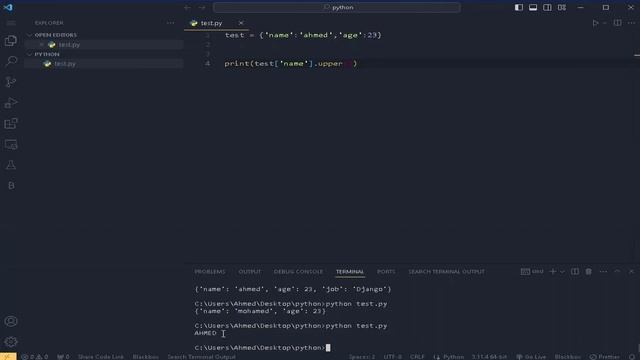Image resolution: width=640 pixels, height=360 pixels.
Task: Change indentation via Spaces: 2
Action: [x=362, y=357]
